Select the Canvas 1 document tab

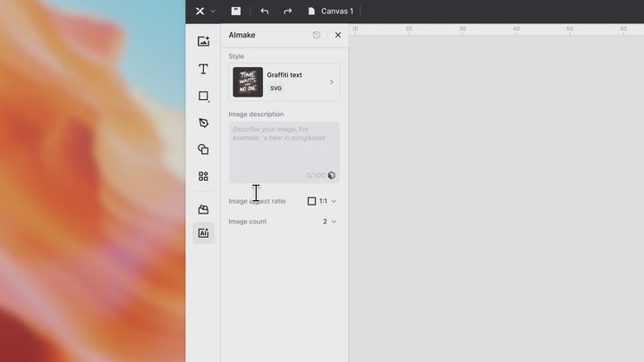pyautogui.click(x=330, y=12)
